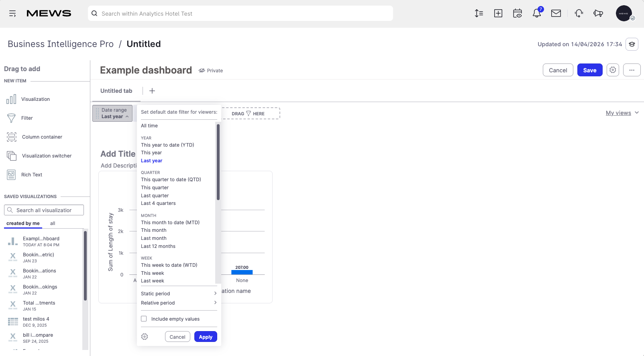This screenshot has width=644, height=356.
Task: Add a new tab with plus icon
Action: tap(152, 91)
